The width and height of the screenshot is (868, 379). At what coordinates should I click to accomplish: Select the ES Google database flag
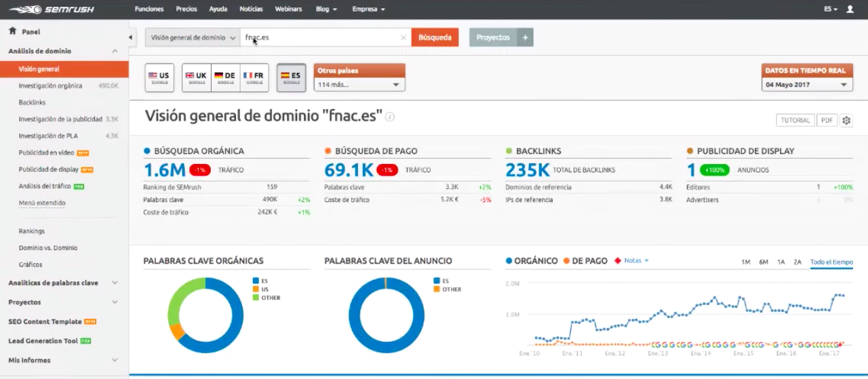coord(292,78)
